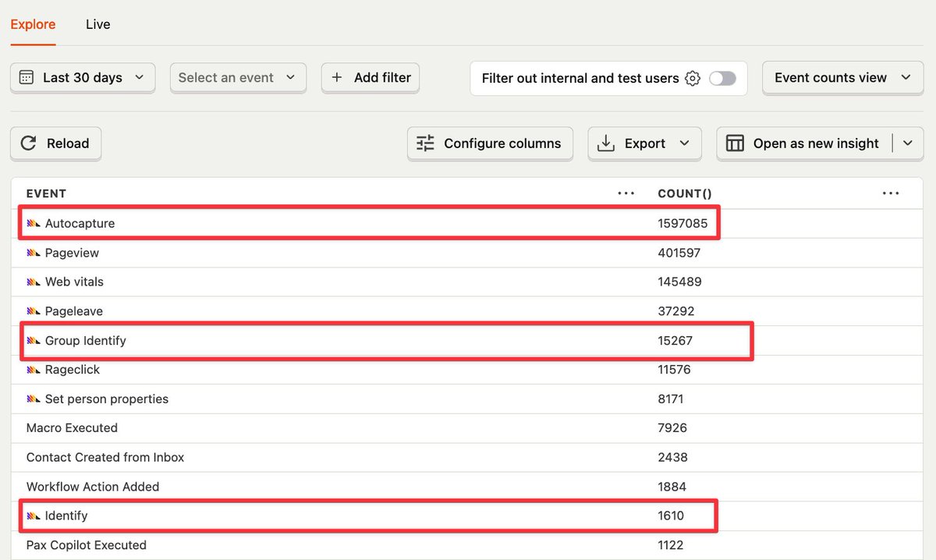Screen dimensions: 936x560
Task: Click the count value 11576
Action: [675, 370]
